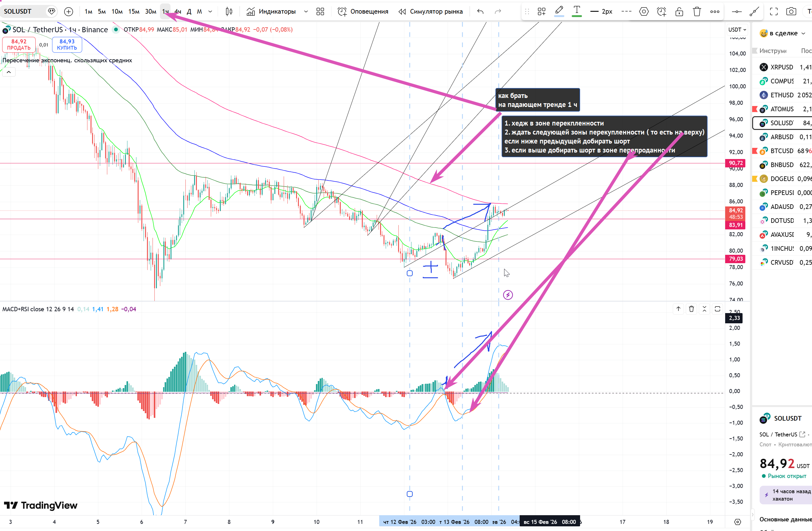Select BTCUSD in the watchlist
This screenshot has height=531, width=812.
(x=782, y=151)
